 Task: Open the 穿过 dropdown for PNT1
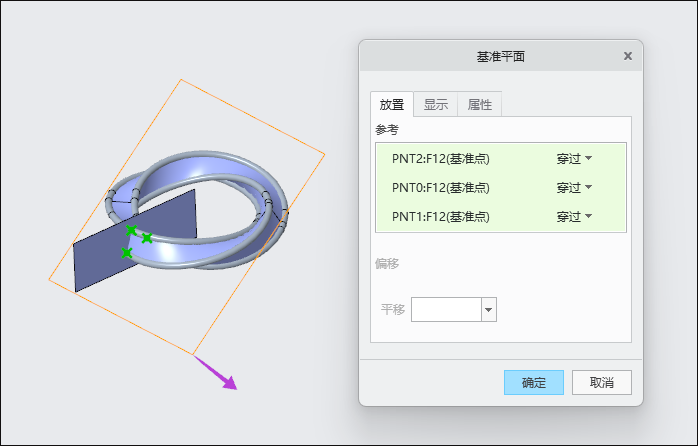pyautogui.click(x=574, y=217)
